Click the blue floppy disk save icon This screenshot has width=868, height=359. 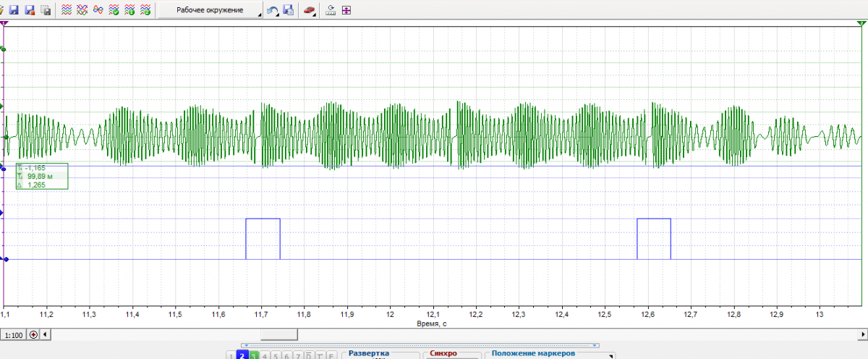pyautogui.click(x=13, y=10)
